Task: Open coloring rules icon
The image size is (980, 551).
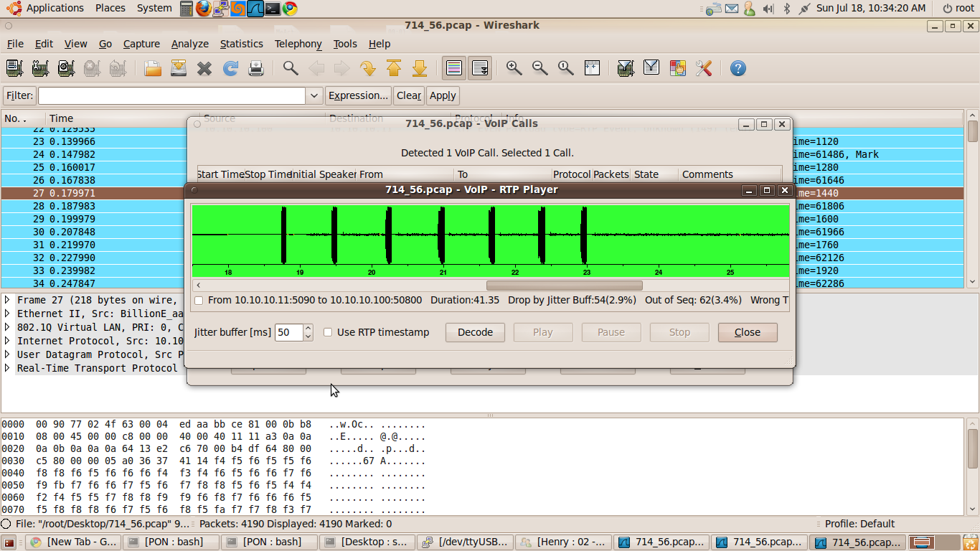Action: (677, 68)
